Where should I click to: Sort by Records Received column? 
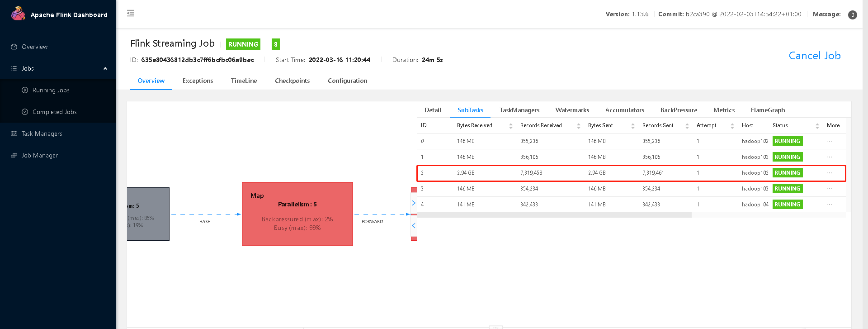point(579,126)
